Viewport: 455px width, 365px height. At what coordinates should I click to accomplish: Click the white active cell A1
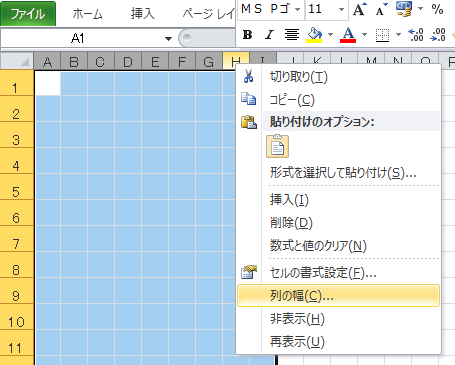48,83
